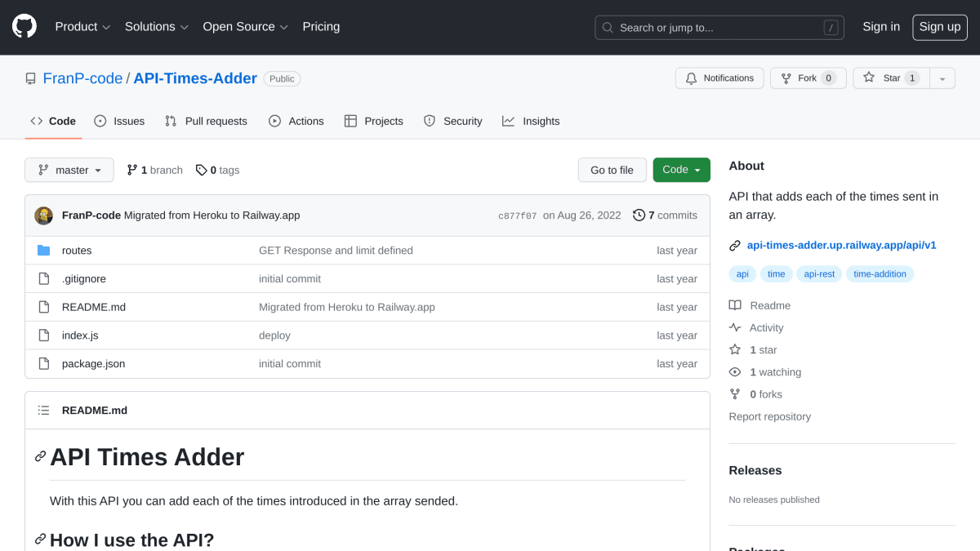Viewport: 980px width, 551px height.
Task: Fork the repository
Action: (x=808, y=78)
